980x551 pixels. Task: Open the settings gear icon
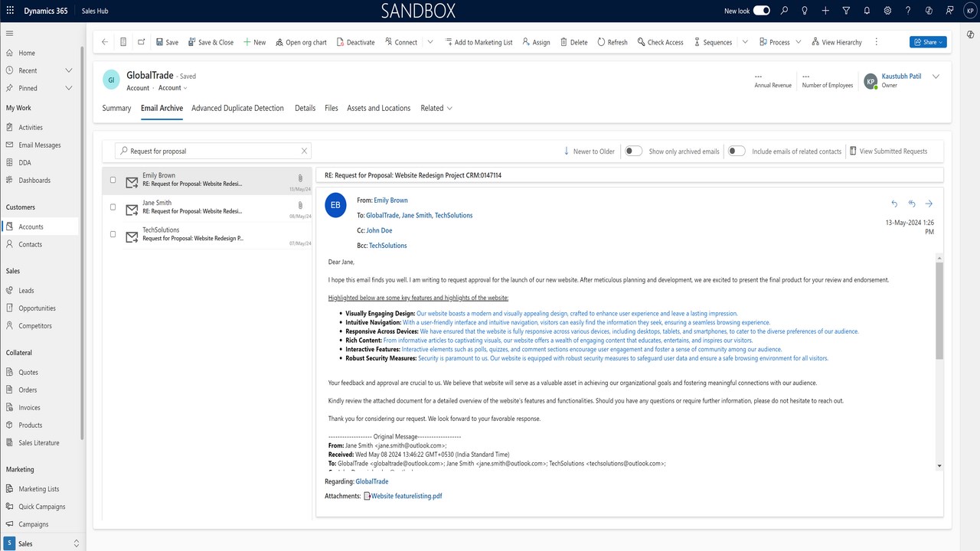887,11
